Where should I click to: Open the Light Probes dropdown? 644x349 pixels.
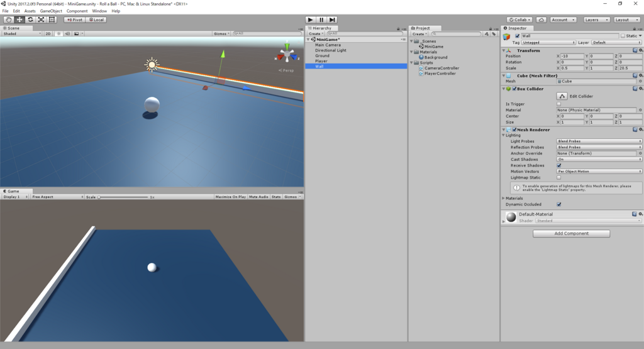click(x=599, y=141)
